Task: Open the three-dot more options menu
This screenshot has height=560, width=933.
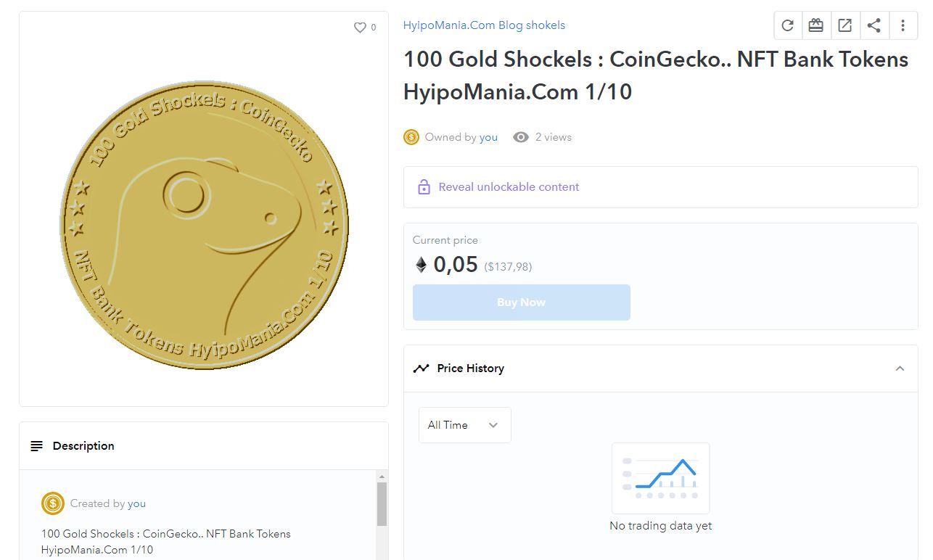Action: coord(903,26)
